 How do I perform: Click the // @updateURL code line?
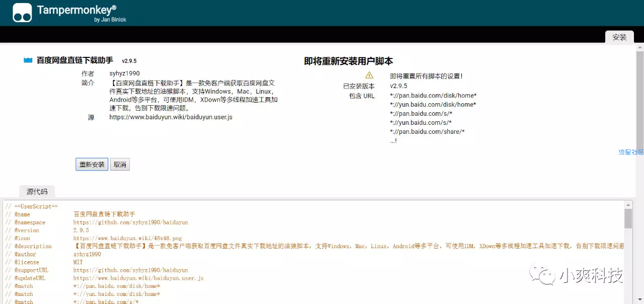coord(104,278)
